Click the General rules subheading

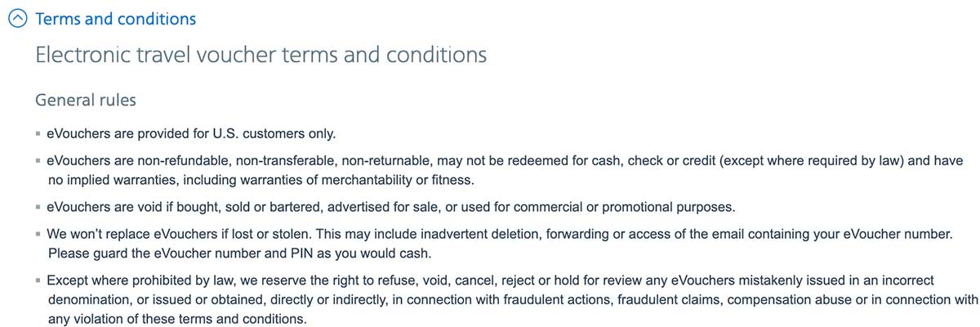pyautogui.click(x=86, y=101)
